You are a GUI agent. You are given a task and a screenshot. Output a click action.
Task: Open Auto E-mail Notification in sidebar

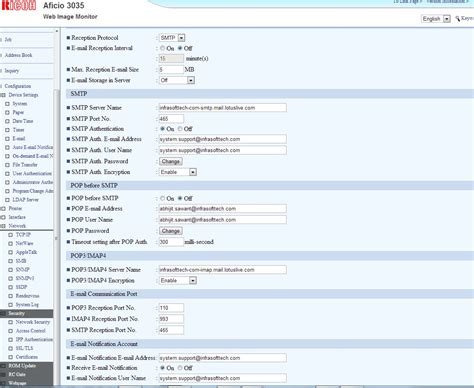pos(33,147)
